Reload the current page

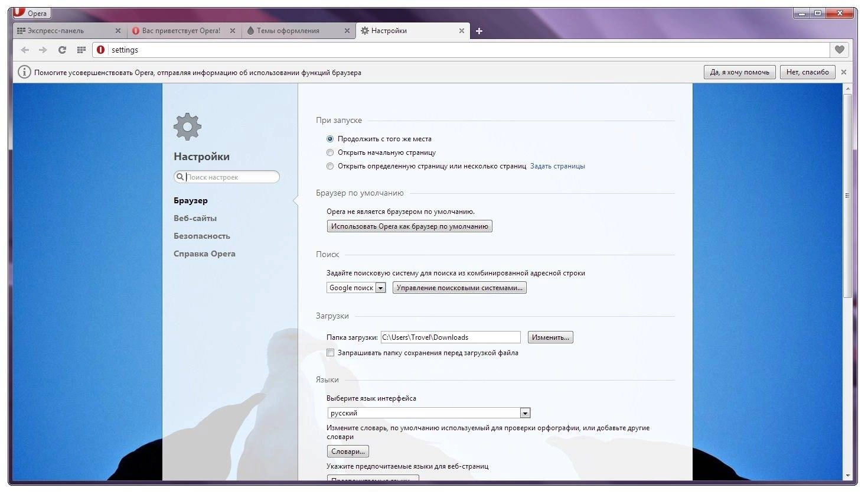(x=62, y=50)
